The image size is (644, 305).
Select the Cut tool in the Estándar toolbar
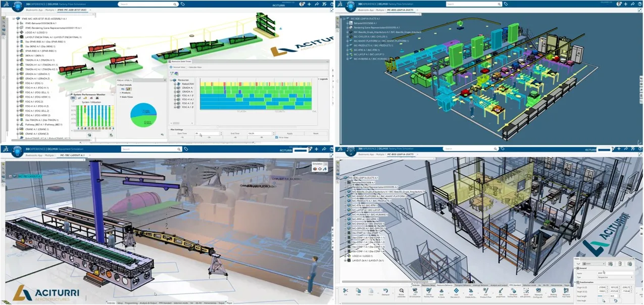345,291
